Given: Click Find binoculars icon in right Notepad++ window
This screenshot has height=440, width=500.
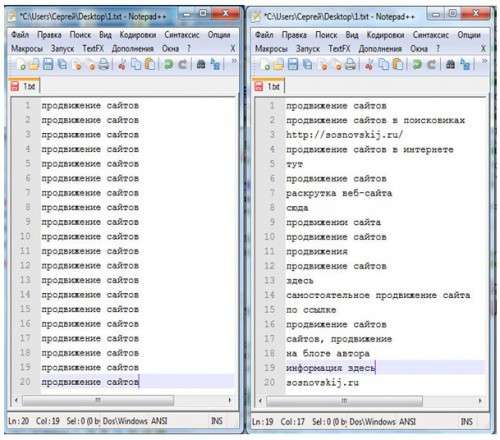Looking at the screenshot, I should click(450, 64).
